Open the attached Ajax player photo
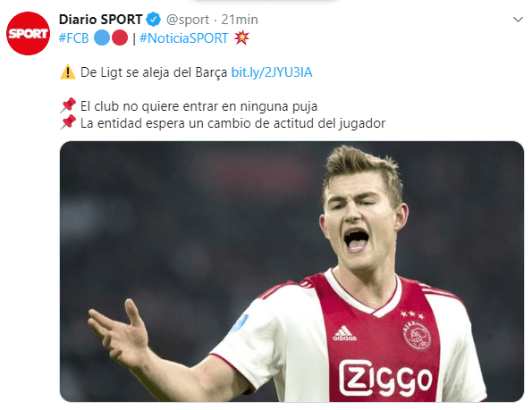 pos(291,272)
